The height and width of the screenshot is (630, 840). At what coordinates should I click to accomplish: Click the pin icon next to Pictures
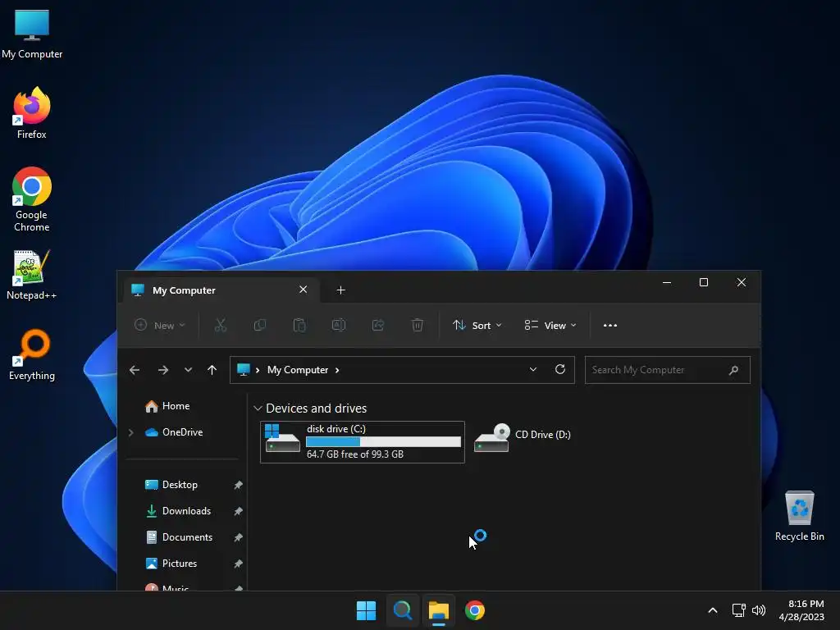238,564
